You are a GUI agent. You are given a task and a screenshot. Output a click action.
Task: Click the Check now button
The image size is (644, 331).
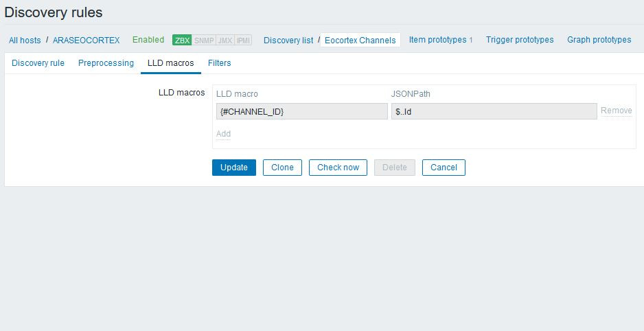(x=338, y=168)
